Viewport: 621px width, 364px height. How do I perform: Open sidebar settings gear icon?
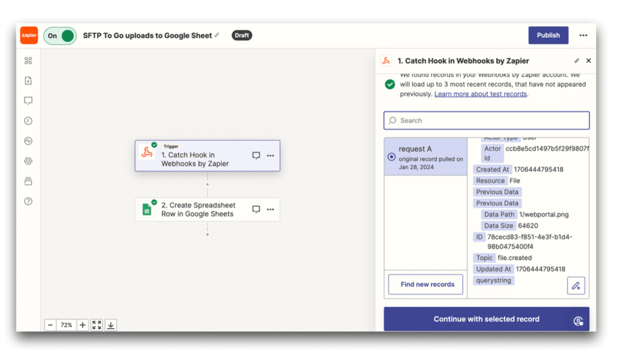click(28, 161)
